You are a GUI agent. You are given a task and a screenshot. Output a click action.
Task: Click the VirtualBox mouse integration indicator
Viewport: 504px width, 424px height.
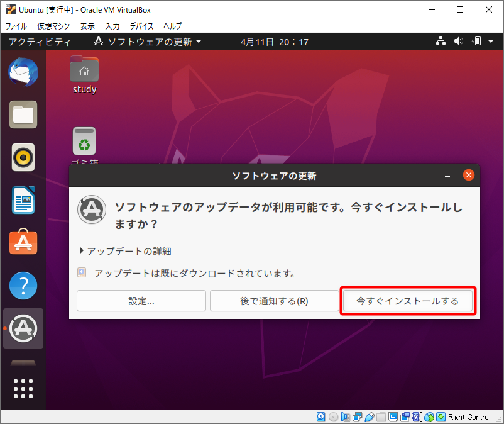coord(429,417)
